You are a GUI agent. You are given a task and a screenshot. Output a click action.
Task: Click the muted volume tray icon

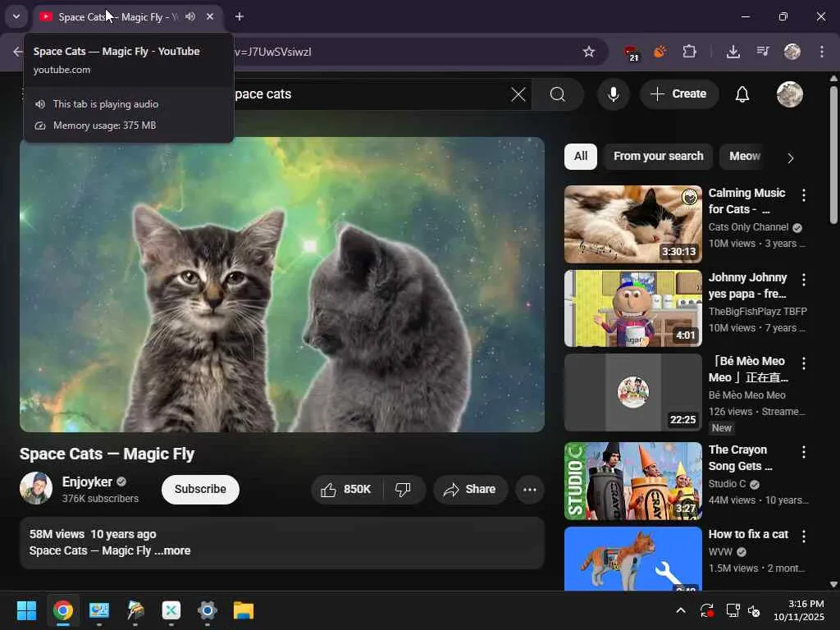[x=755, y=610]
